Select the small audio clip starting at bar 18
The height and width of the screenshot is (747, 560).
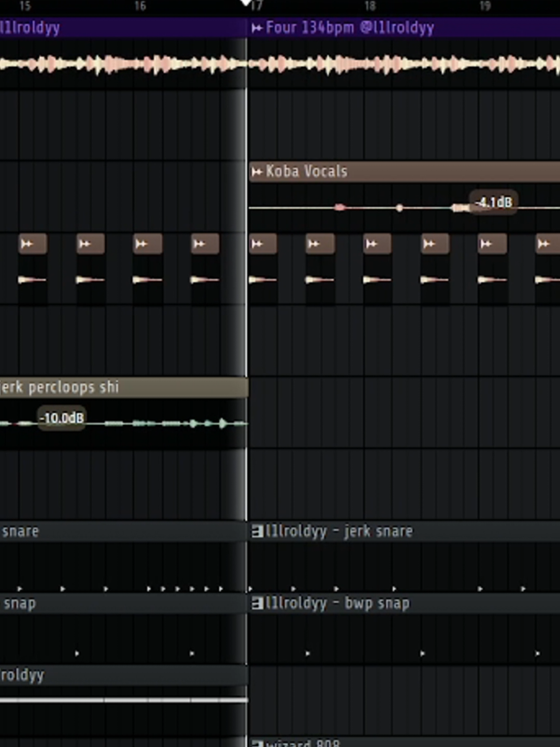pos(377,244)
